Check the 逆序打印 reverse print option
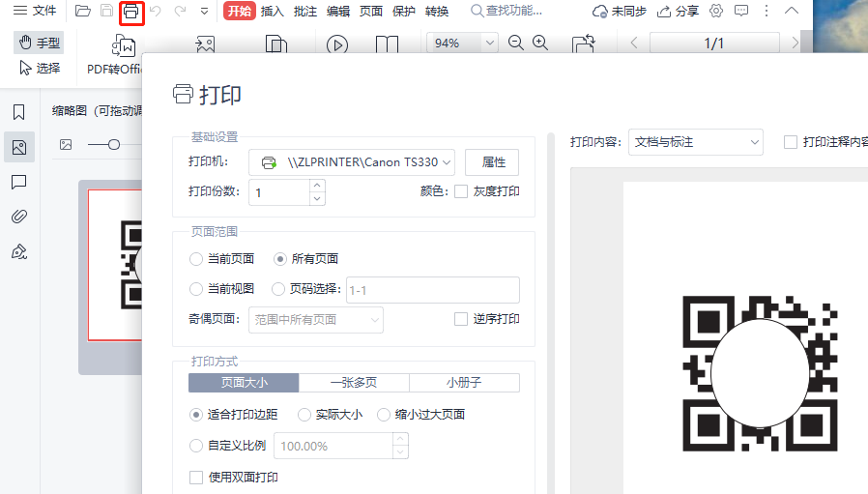Image resolution: width=868 pixels, height=494 pixels. (461, 319)
